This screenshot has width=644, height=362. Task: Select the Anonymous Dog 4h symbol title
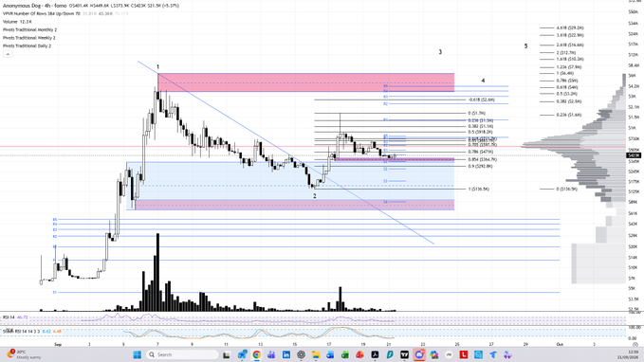point(34,6)
